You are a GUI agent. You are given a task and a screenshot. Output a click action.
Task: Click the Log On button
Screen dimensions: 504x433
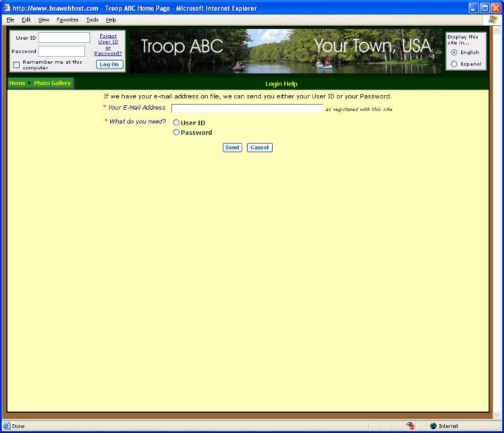coord(109,64)
